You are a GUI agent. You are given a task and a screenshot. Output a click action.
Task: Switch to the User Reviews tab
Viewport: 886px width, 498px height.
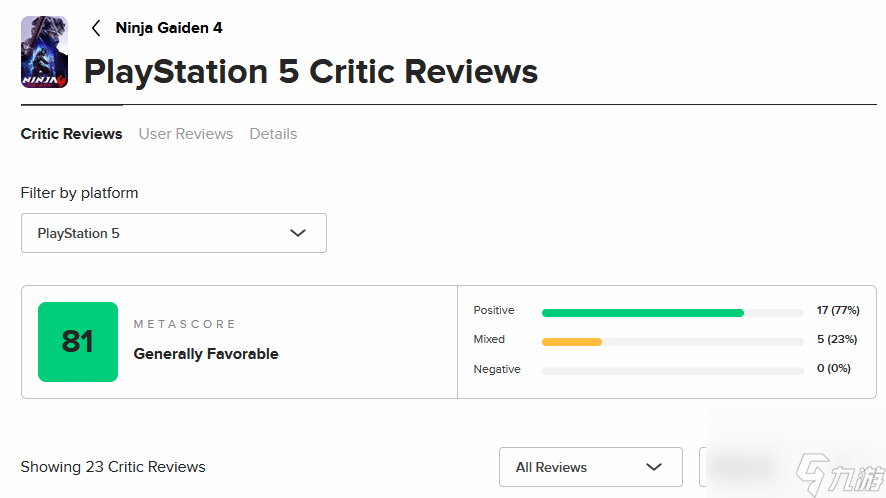[x=186, y=134]
